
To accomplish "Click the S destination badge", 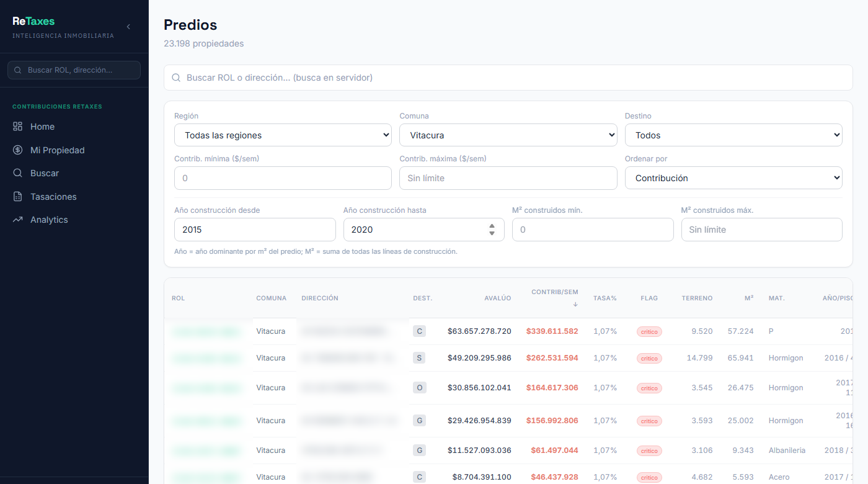I will (419, 358).
